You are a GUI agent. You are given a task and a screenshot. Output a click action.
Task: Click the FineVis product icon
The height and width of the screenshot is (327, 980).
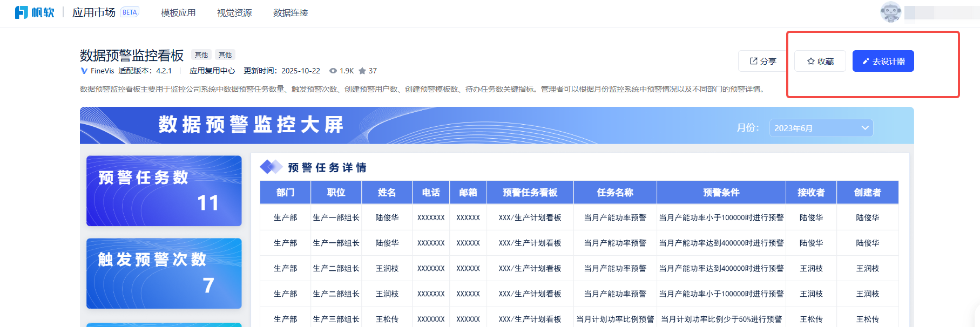tap(84, 71)
